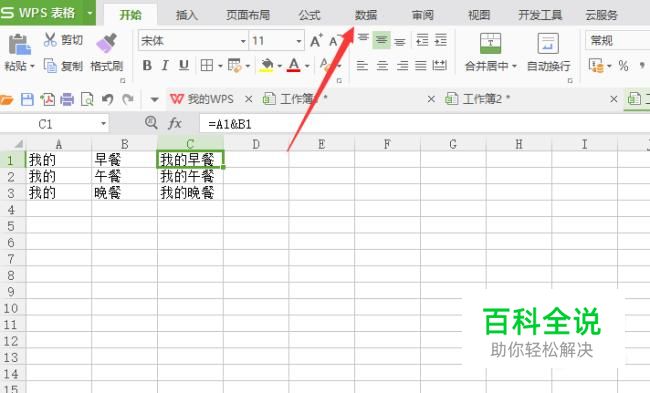Open the 审阅 Review tab
This screenshot has height=393, width=650.
pos(422,15)
